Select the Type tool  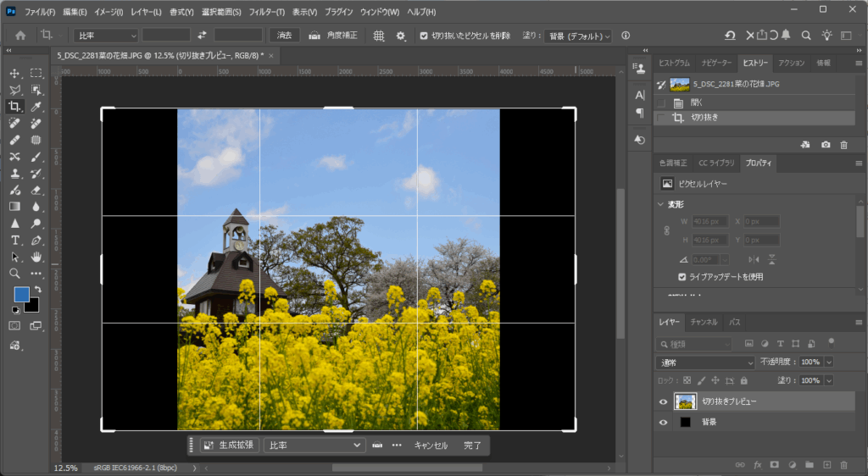(x=15, y=241)
